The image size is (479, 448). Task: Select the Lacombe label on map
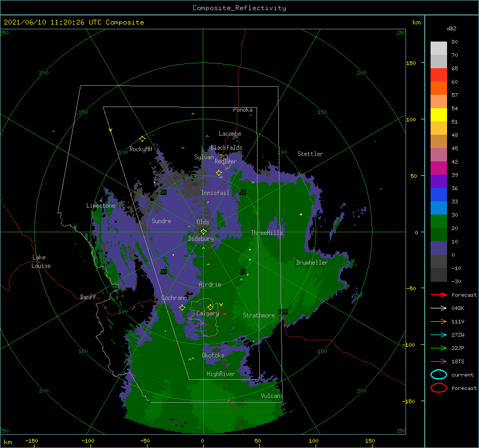[x=230, y=134]
